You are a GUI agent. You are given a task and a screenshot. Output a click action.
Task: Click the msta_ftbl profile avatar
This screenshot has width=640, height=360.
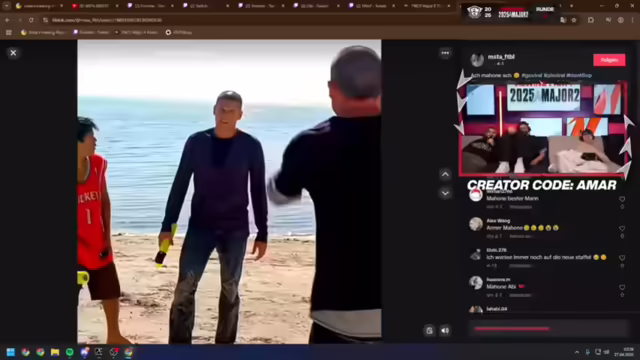pyautogui.click(x=477, y=60)
